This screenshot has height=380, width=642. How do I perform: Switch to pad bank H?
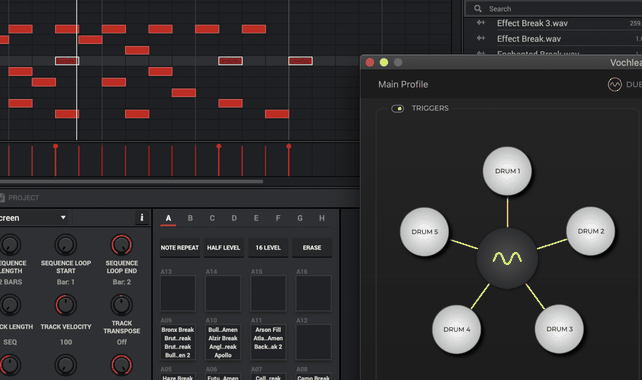[322, 218]
